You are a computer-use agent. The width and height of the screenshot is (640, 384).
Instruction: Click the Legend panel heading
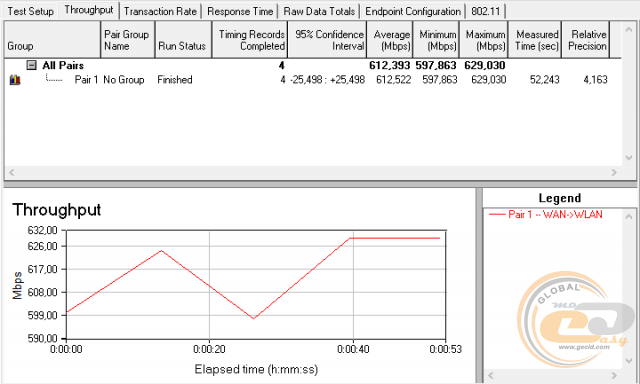(560, 198)
